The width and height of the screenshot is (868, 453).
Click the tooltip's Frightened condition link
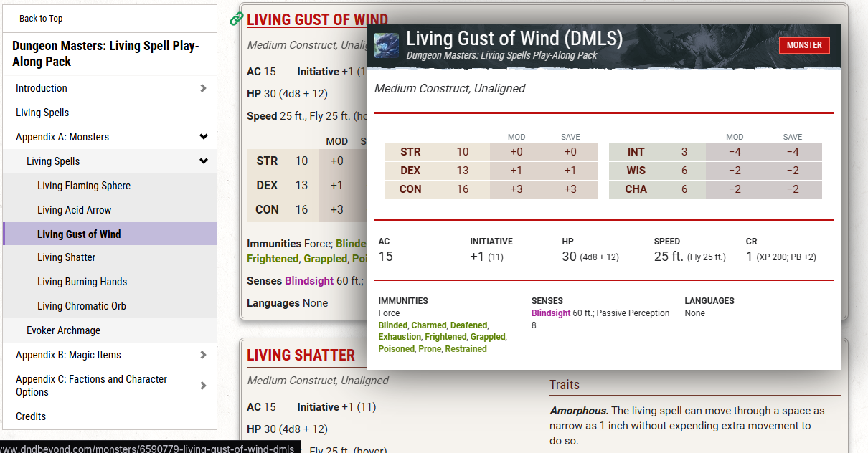[445, 337]
